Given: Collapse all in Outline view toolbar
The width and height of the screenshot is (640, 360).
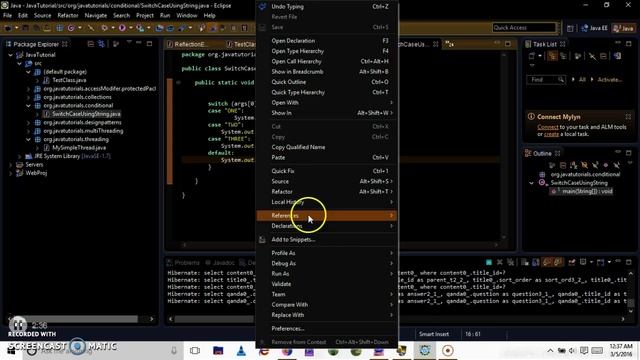Looking at the screenshot, I should coord(563,165).
